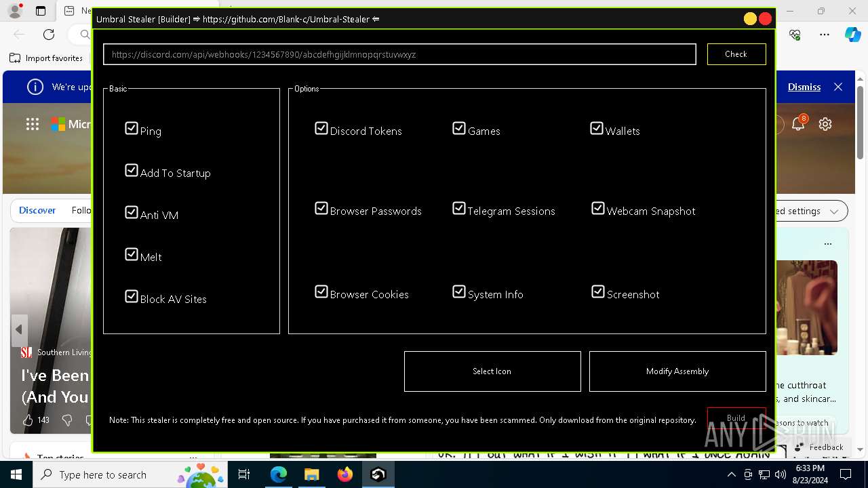
Task: Toggle the Screenshot checkbox
Action: click(598, 291)
